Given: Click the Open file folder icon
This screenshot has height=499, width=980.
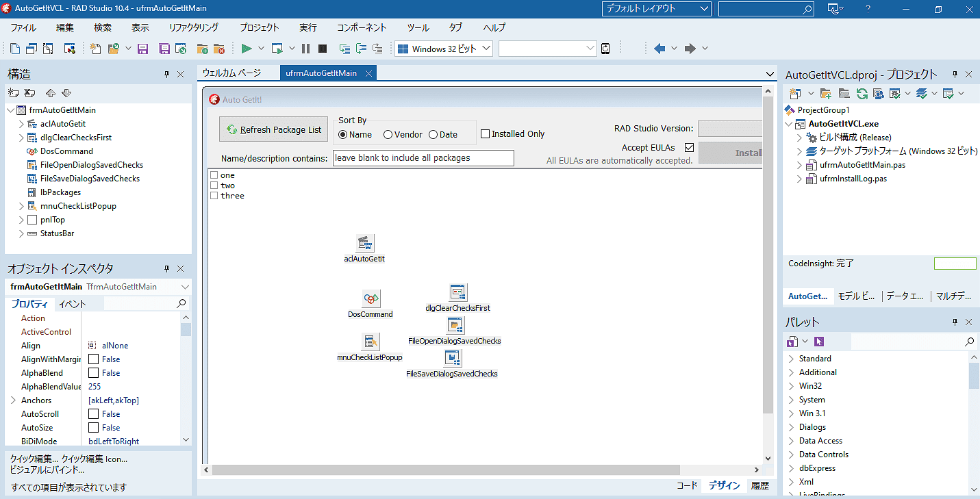Looking at the screenshot, I should click(x=114, y=49).
